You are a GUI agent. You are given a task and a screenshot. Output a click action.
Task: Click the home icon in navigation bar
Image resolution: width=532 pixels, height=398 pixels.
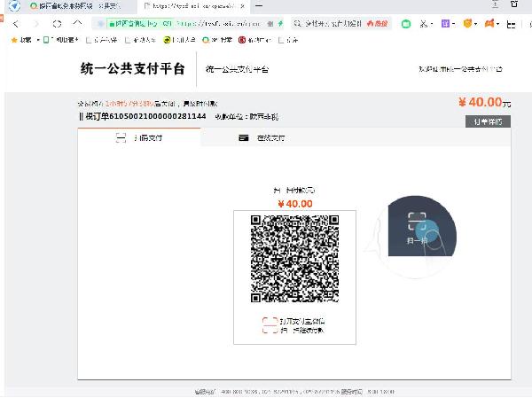pyautogui.click(x=78, y=23)
